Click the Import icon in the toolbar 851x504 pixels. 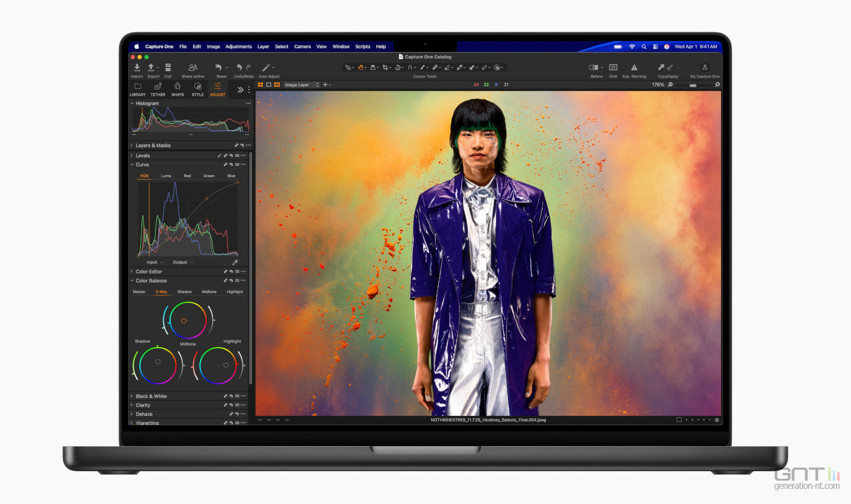(137, 67)
